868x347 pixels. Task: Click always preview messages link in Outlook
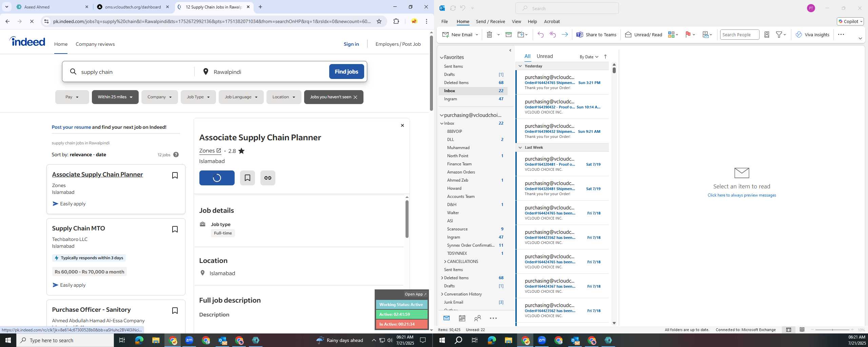[x=742, y=195]
